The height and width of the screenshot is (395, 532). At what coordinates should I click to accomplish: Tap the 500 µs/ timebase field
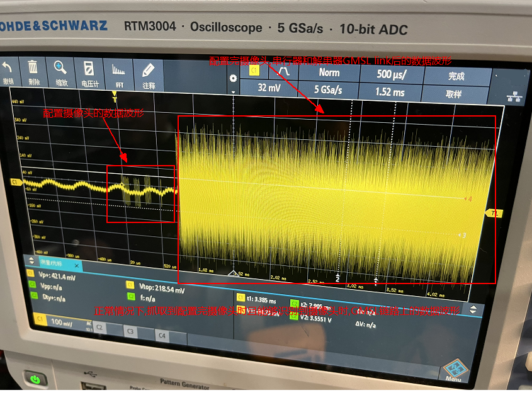point(391,74)
